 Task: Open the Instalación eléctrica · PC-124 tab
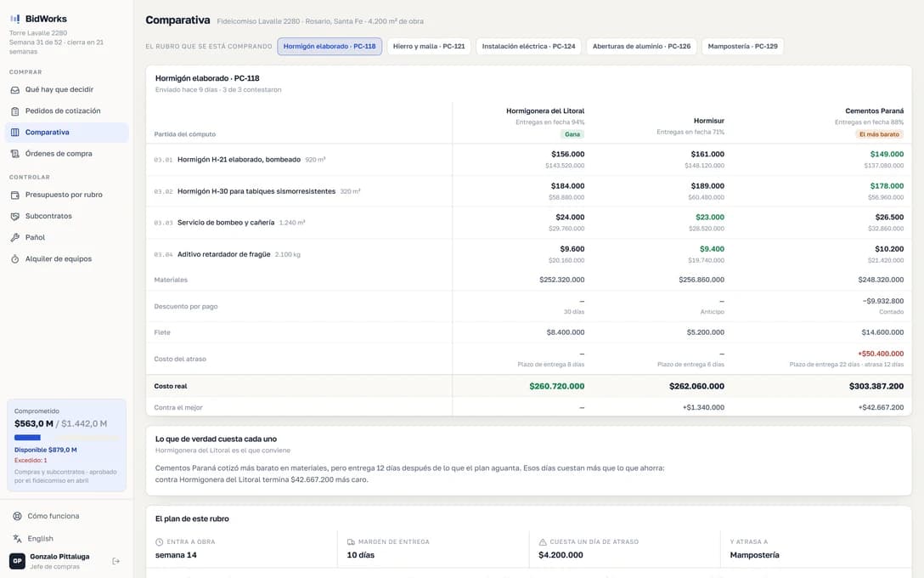528,47
